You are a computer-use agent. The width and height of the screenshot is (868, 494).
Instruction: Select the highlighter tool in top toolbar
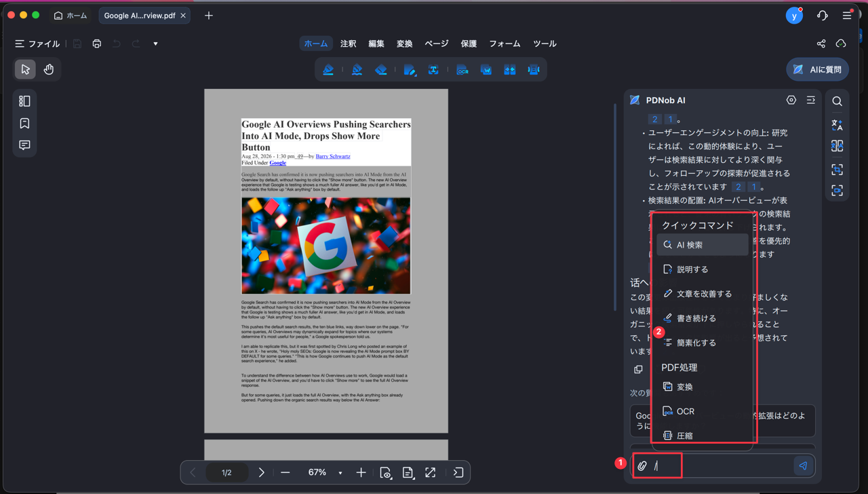328,70
